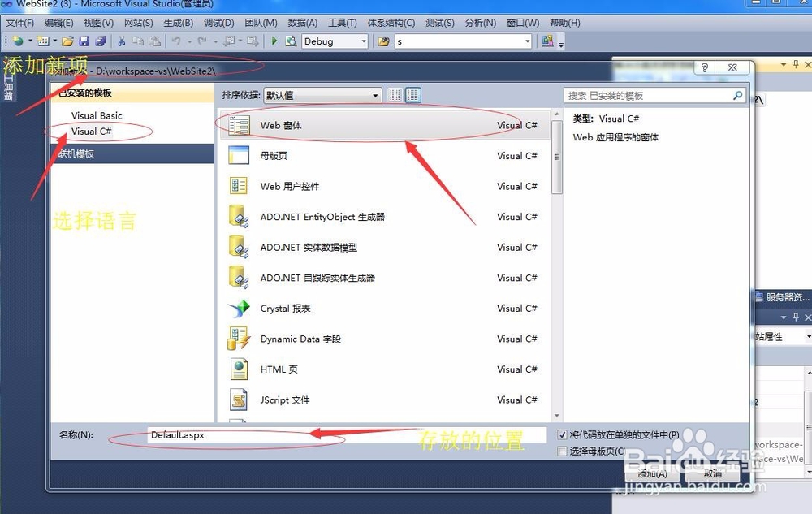
Task: Toggle 将代码放在单独的文件中 checkbox
Action: pos(562,434)
